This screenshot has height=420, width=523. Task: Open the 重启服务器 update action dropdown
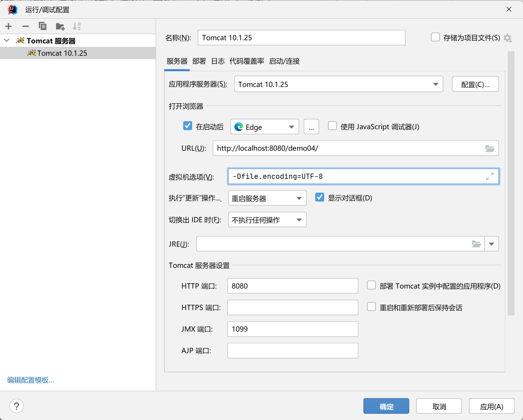pyautogui.click(x=267, y=198)
